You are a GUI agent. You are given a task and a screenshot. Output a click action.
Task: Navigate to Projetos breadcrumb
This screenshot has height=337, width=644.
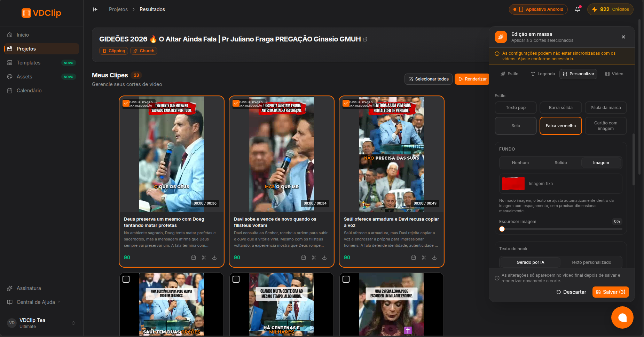[x=118, y=9]
